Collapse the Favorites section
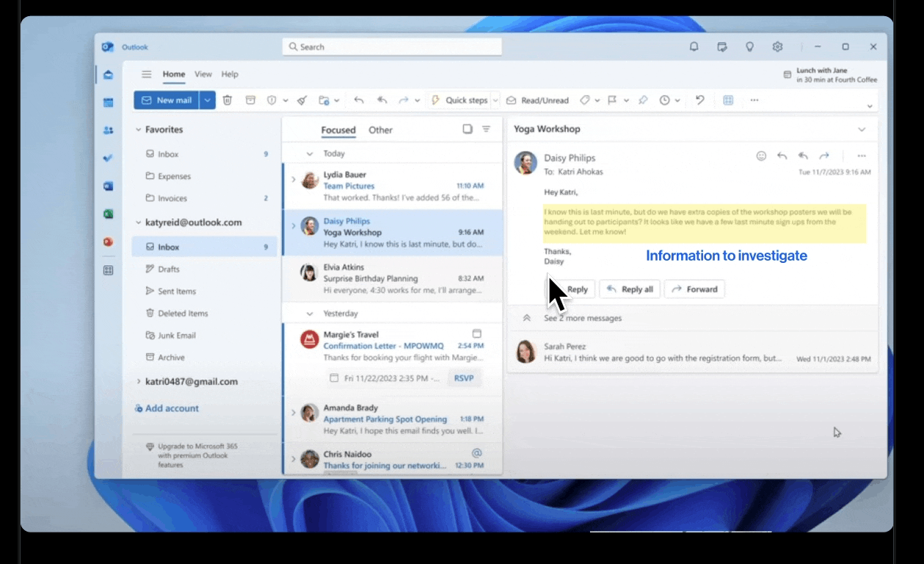This screenshot has height=564, width=924. pos(138,129)
